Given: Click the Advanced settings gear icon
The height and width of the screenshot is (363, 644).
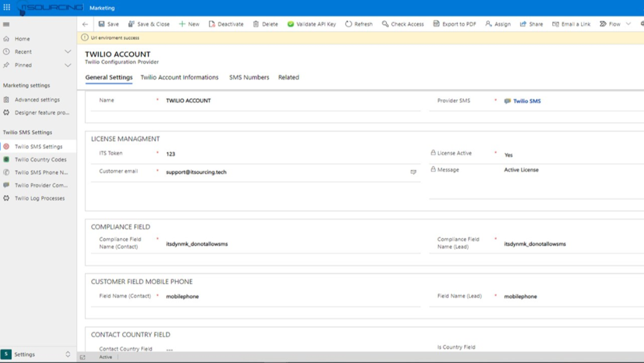Looking at the screenshot, I should coord(6,100).
